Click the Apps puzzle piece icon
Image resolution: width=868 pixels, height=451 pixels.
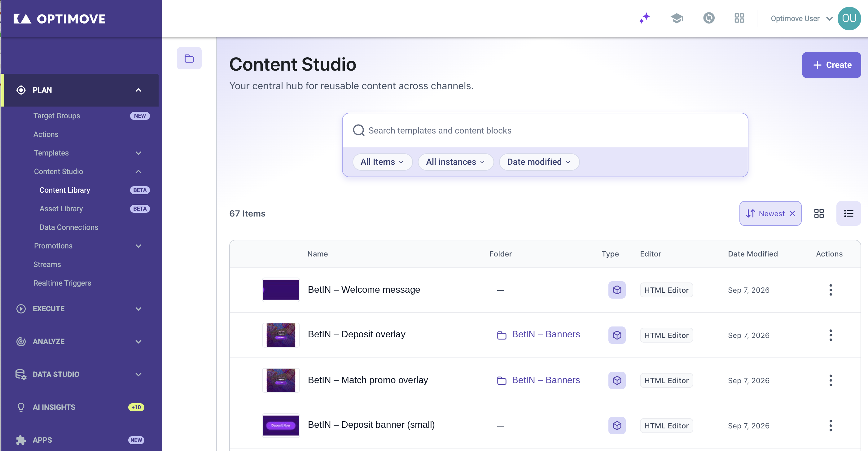21,440
